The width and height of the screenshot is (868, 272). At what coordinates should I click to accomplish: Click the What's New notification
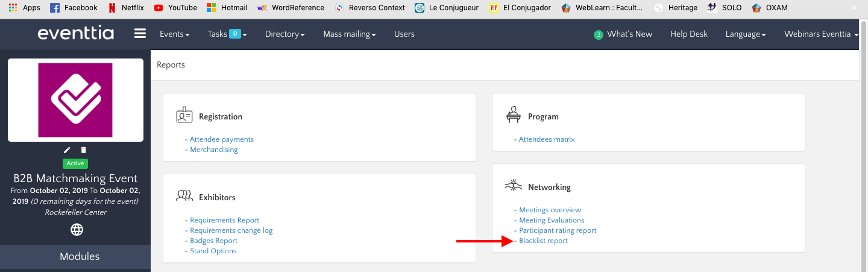(623, 34)
